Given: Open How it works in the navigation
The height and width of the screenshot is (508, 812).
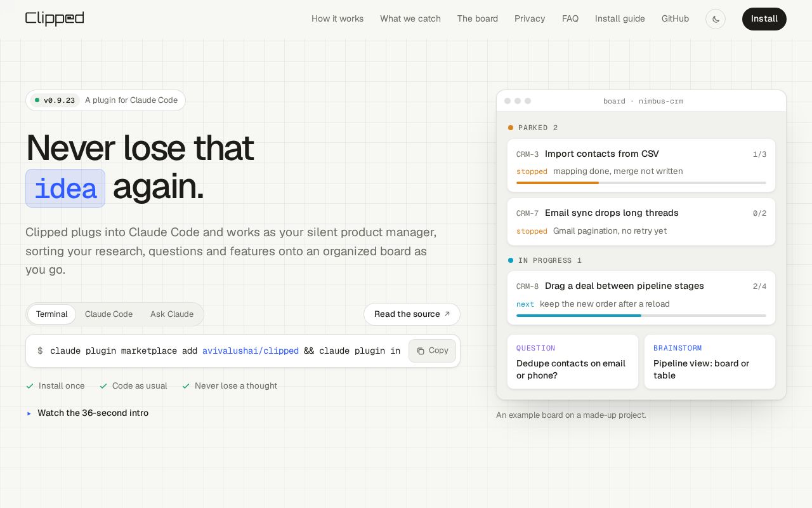Looking at the screenshot, I should point(337,19).
